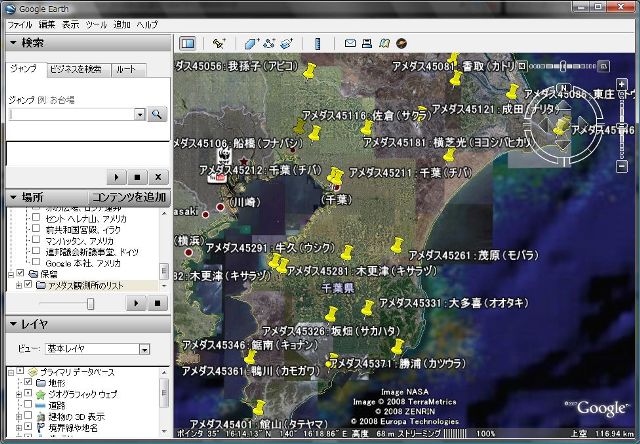Viewport: 640px width, 444px height.
Task: Click the Add Placemark pushpin toolbar icon
Action: click(220, 43)
